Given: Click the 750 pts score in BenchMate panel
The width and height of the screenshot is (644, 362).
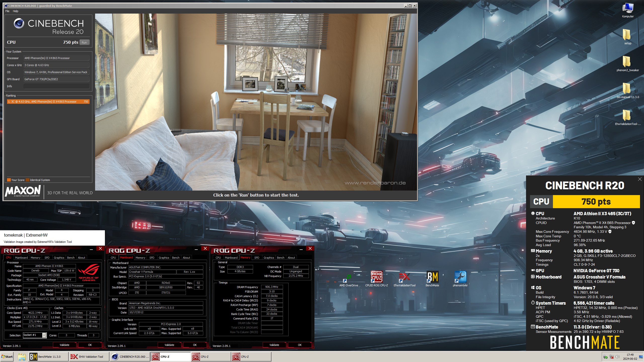Looking at the screenshot, I should pyautogui.click(x=596, y=202).
